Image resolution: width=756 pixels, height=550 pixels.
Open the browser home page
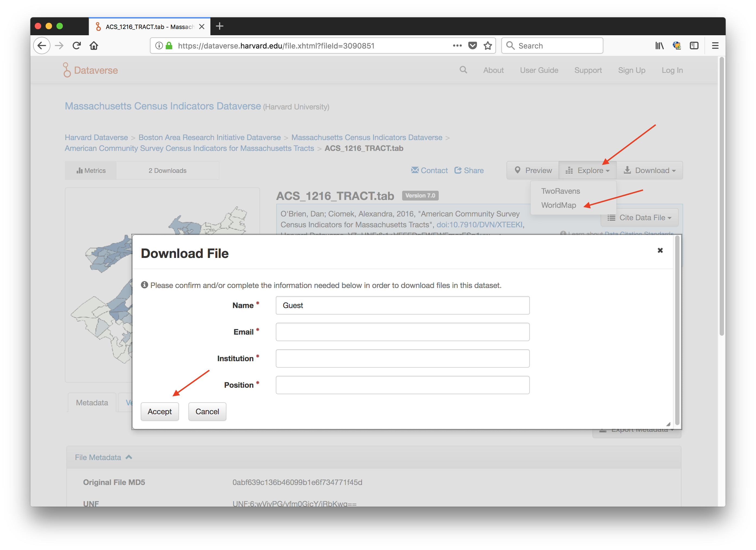tap(94, 46)
